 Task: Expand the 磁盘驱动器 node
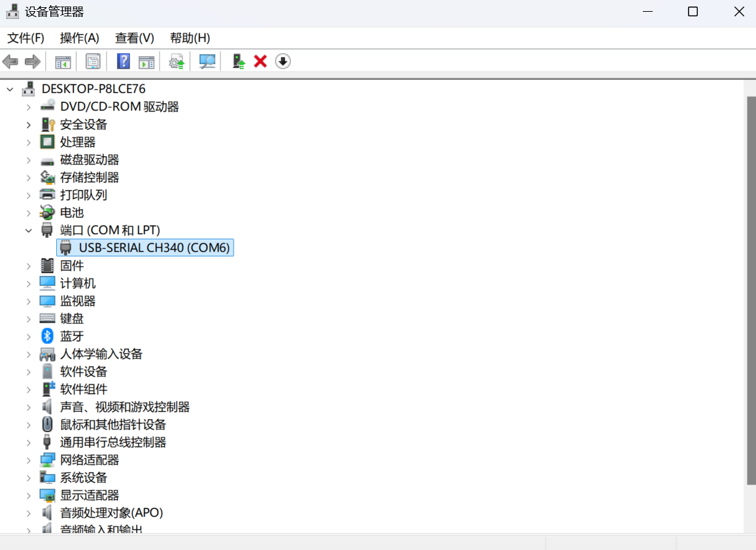click(x=28, y=160)
